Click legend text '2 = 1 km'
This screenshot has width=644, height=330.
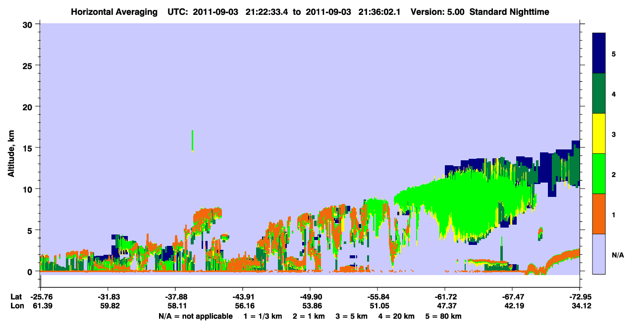[x=309, y=316]
